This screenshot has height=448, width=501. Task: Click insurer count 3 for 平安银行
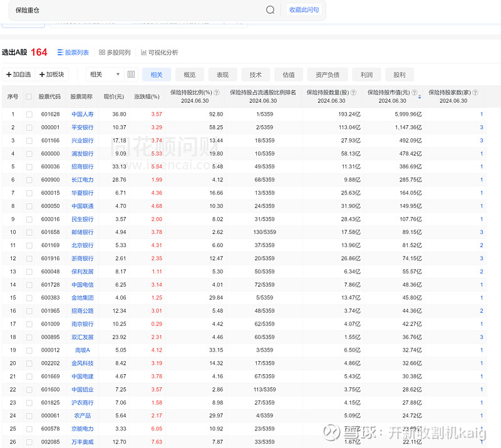tap(482, 128)
